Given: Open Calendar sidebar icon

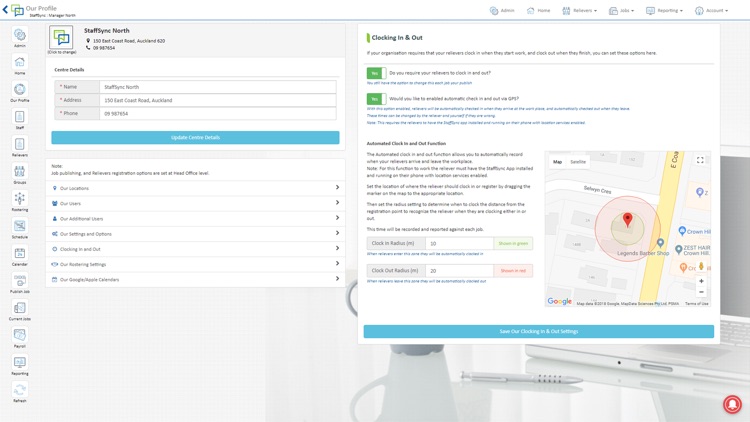Looking at the screenshot, I should [20, 253].
